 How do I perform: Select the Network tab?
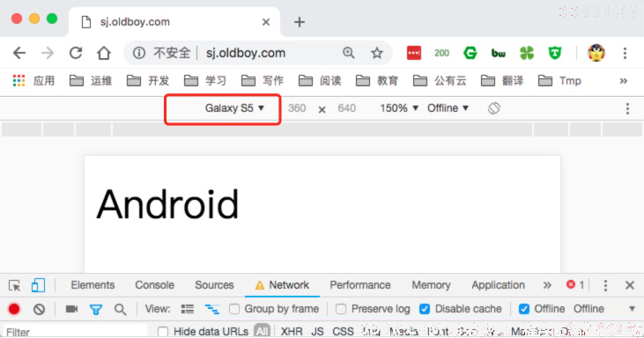(282, 285)
